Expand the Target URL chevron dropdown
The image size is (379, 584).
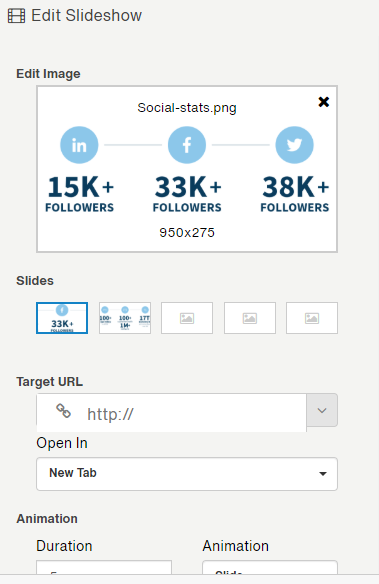pyautogui.click(x=322, y=410)
